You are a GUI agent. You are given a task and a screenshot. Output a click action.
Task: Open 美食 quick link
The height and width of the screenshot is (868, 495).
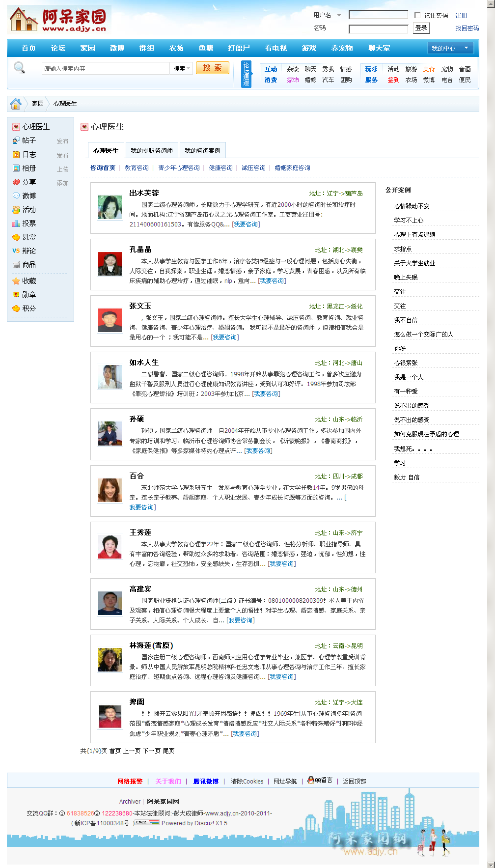[x=429, y=69]
